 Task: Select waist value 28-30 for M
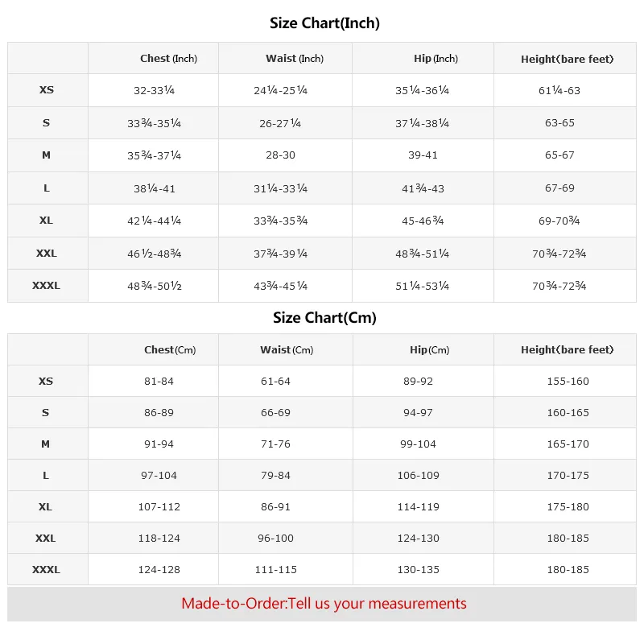coord(280,155)
